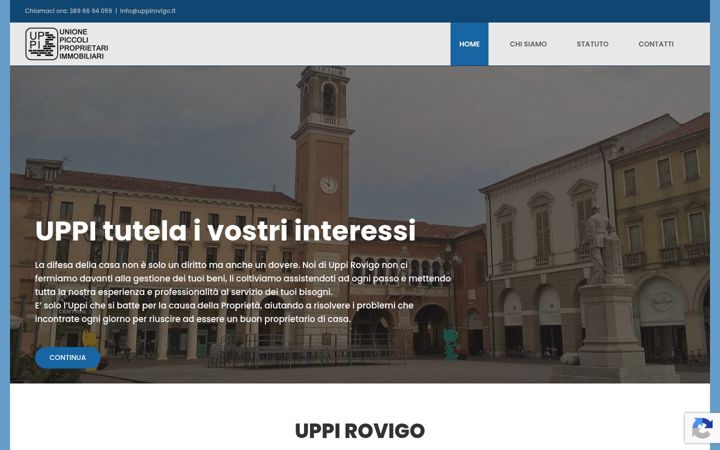
Task: Open the CHI SIAMO page
Action: click(528, 44)
